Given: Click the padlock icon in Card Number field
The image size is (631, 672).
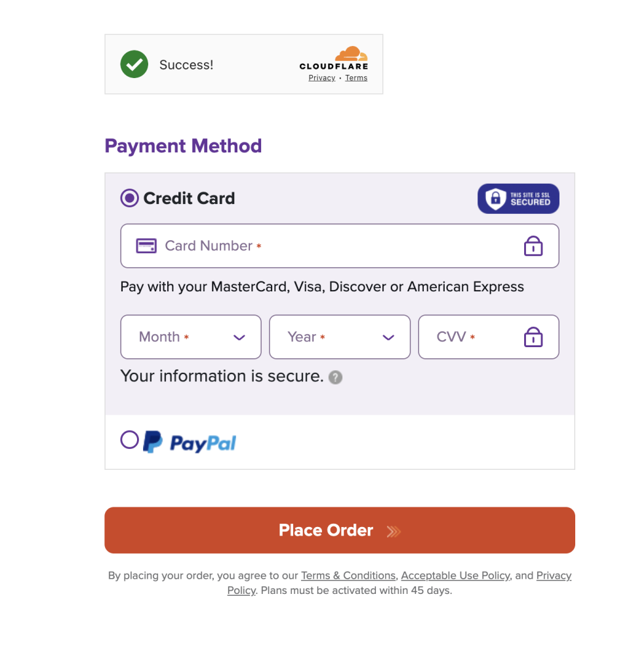Looking at the screenshot, I should click(533, 246).
